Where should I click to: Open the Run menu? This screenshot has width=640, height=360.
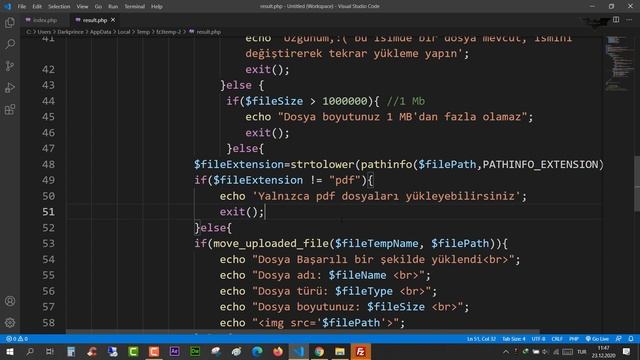click(x=113, y=7)
